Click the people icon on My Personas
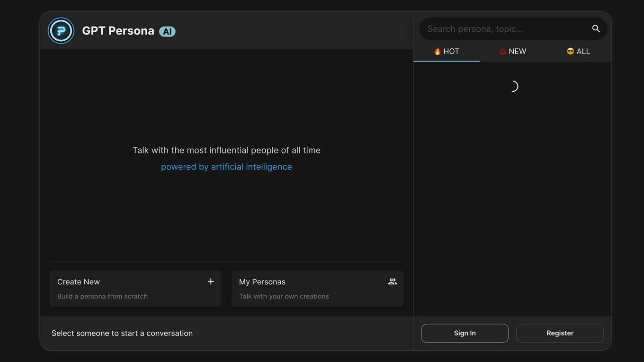The height and width of the screenshot is (362, 644). 392,281
